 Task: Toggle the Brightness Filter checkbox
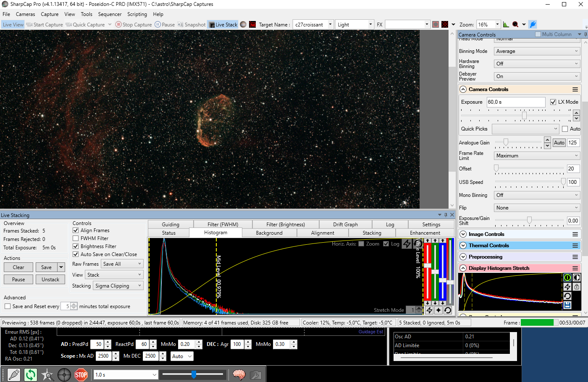76,246
